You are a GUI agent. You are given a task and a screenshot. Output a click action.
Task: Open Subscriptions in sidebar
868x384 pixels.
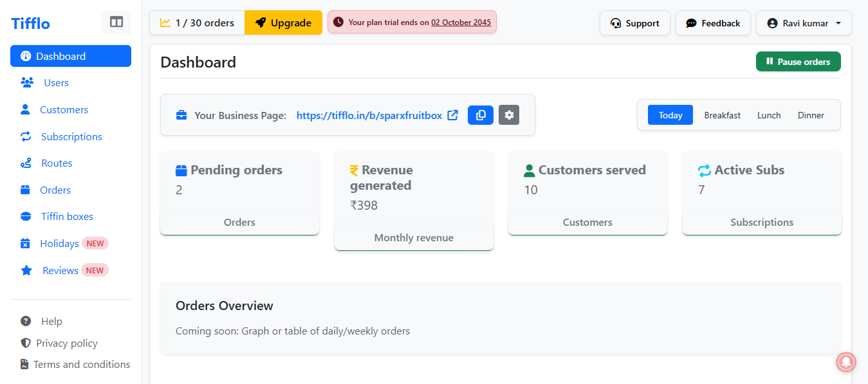click(71, 137)
